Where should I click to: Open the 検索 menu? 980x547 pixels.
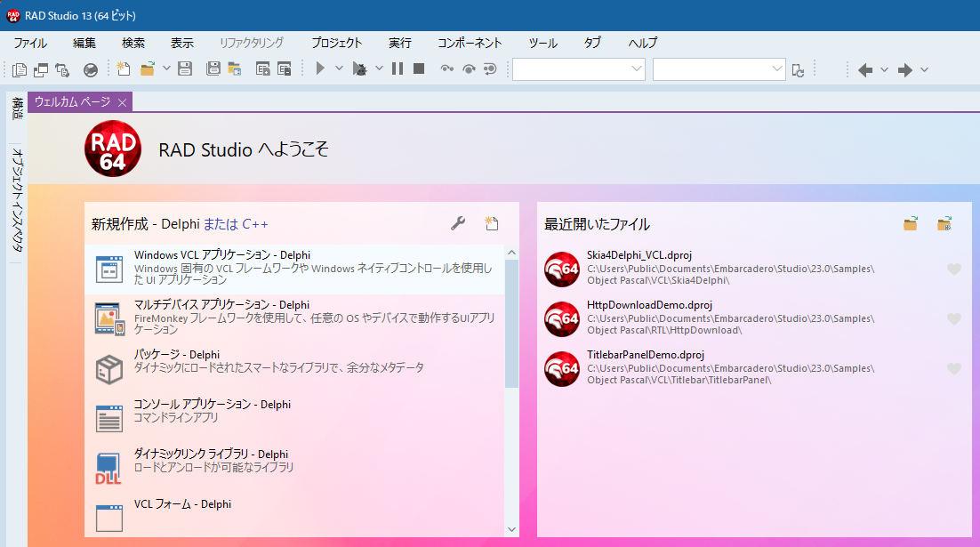click(133, 43)
